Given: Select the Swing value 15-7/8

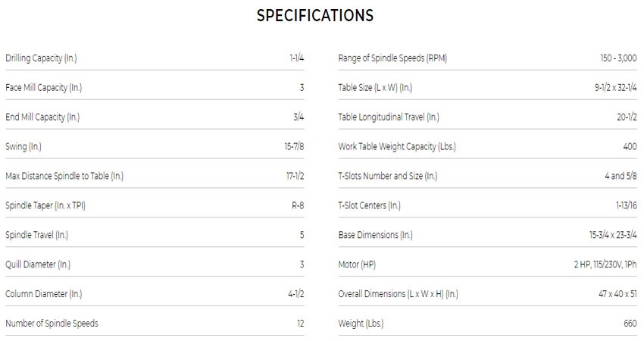Looking at the screenshot, I should coord(294,147).
